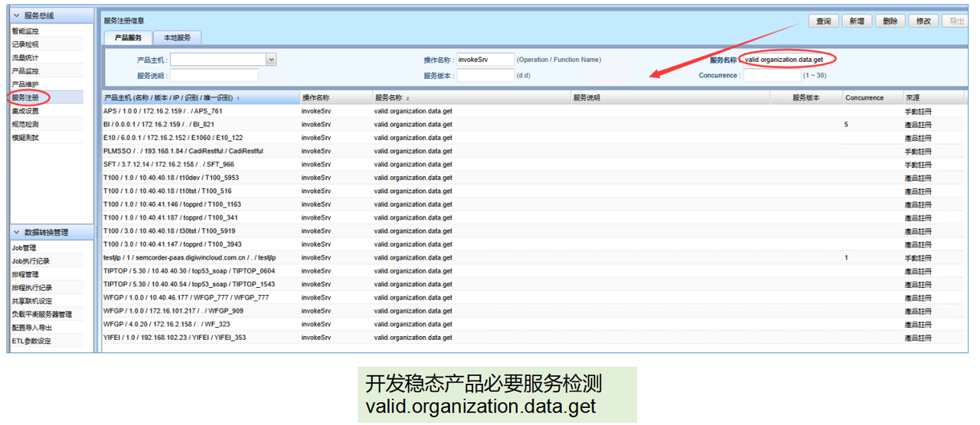Viewport: 980px width, 425px height.
Task: Open 智能监控 in the sidebar
Action: pos(25,31)
